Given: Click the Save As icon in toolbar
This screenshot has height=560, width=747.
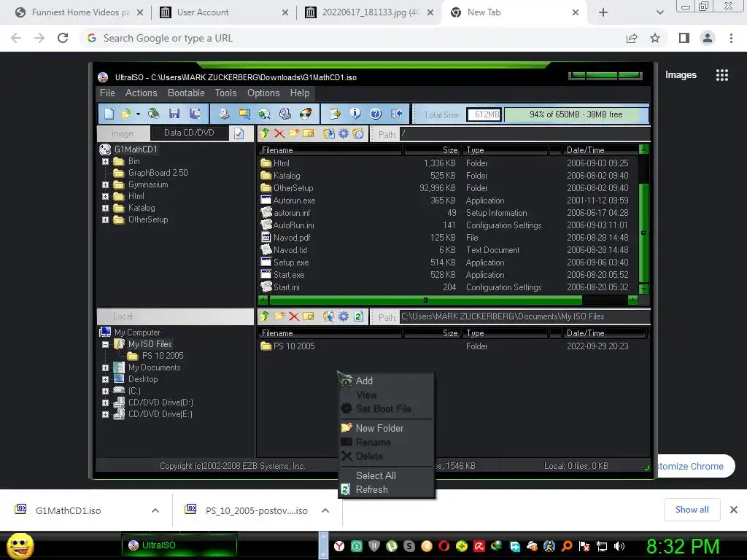Looking at the screenshot, I should tap(195, 114).
